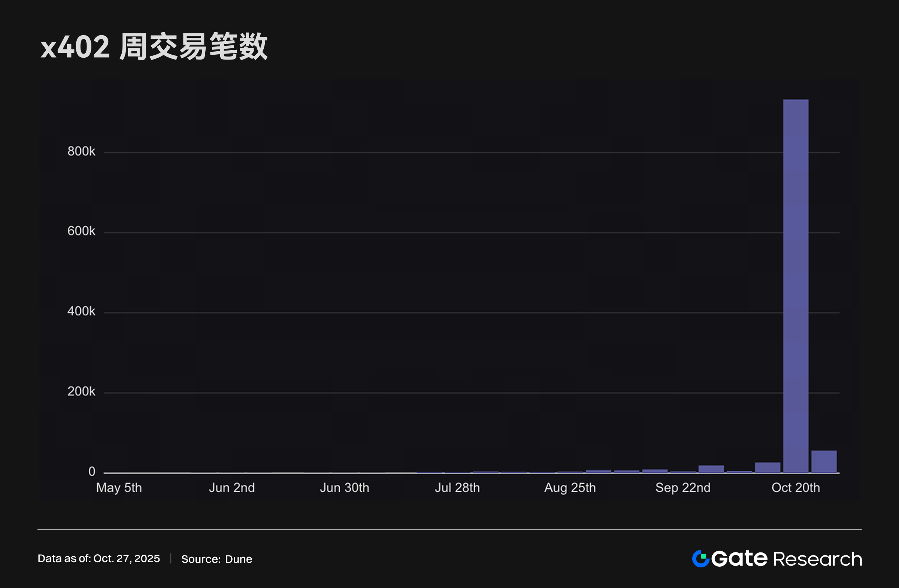Click the Aug 25th axis label

pyautogui.click(x=570, y=488)
